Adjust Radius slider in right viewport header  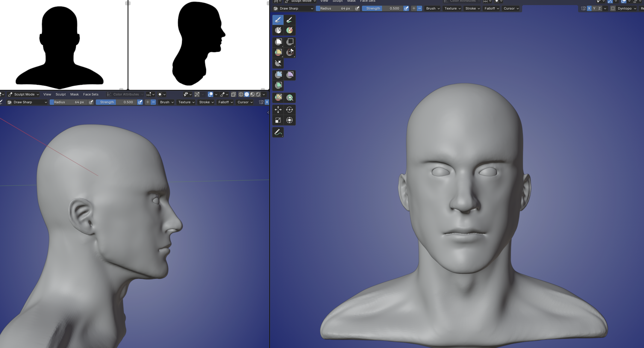pyautogui.click(x=335, y=8)
